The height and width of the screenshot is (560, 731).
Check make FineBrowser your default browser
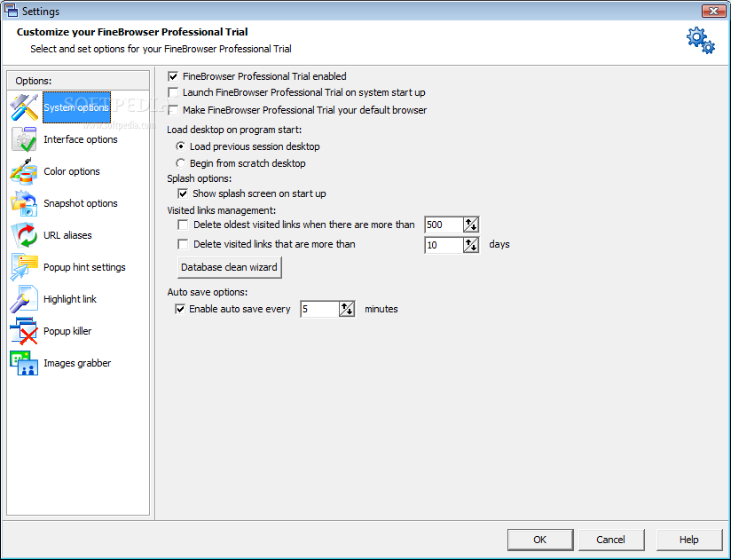[173, 110]
